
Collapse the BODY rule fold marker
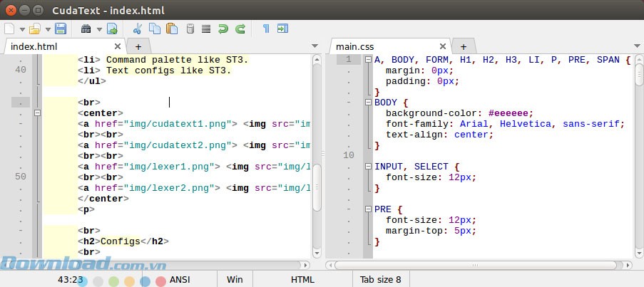[x=369, y=102]
